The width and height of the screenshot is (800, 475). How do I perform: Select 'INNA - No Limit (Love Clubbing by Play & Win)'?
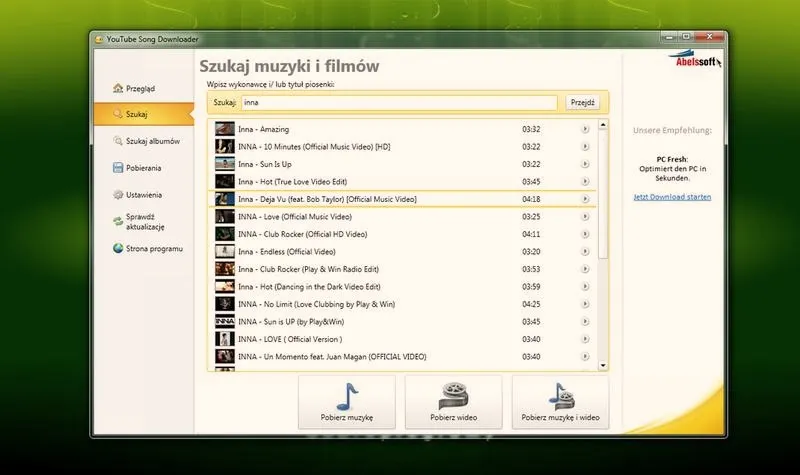point(402,304)
